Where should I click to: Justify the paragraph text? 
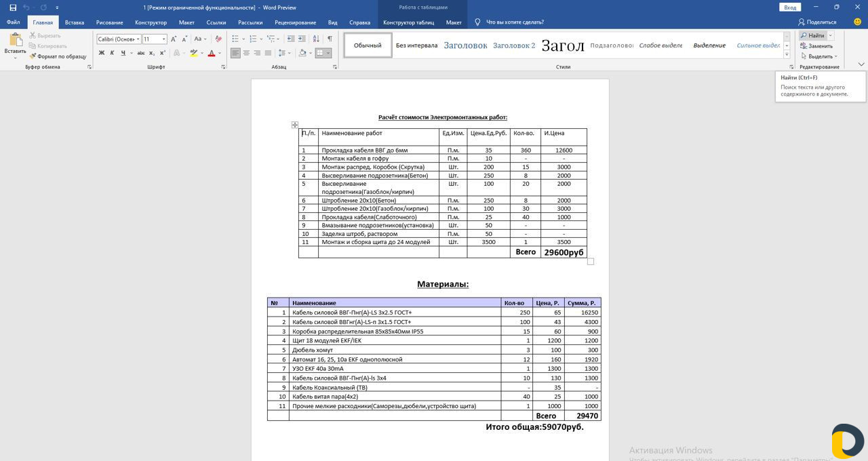(268, 53)
